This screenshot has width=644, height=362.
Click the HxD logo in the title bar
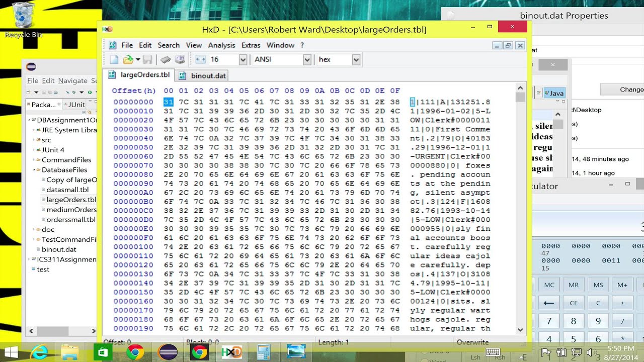click(107, 29)
